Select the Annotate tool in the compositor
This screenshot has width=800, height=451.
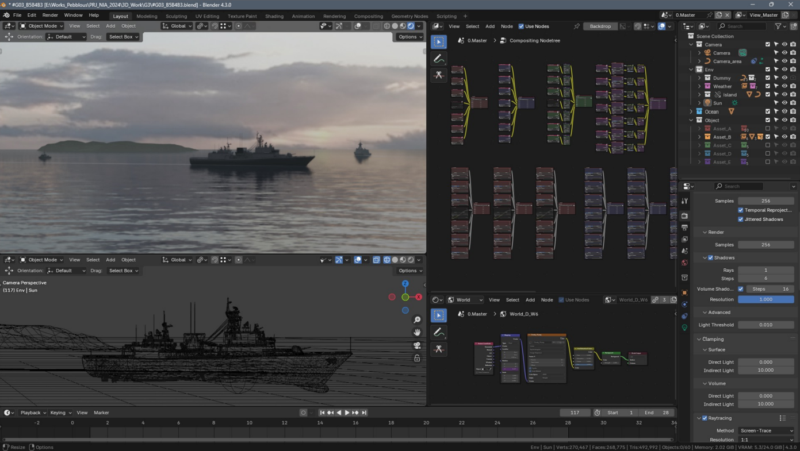pyautogui.click(x=439, y=60)
